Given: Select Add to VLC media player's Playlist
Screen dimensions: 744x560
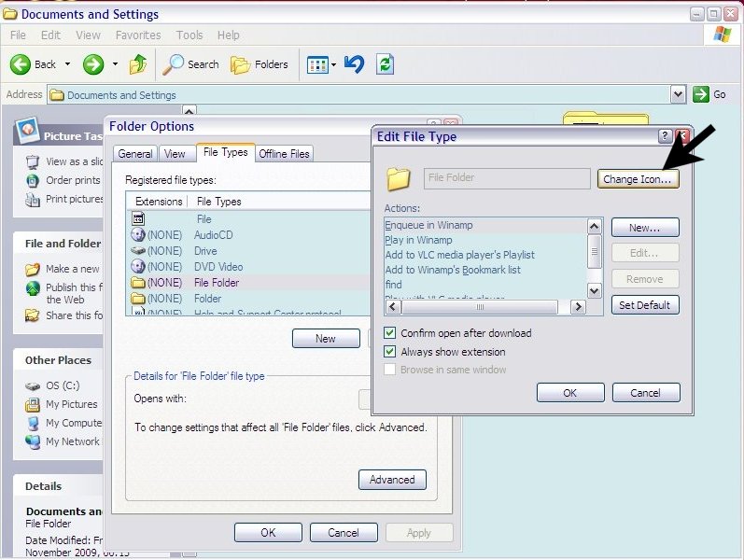Looking at the screenshot, I should click(x=485, y=255).
